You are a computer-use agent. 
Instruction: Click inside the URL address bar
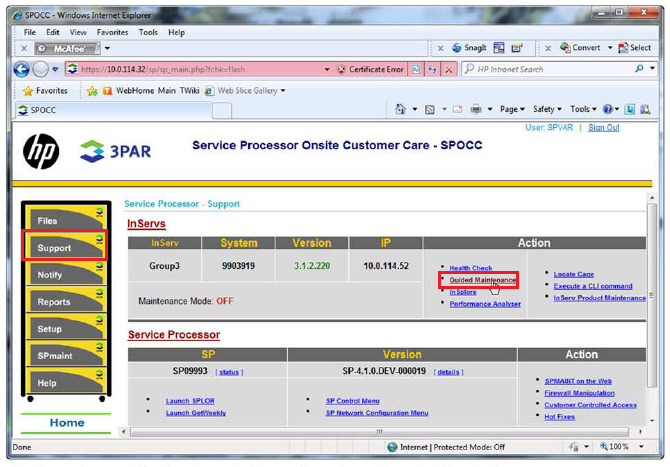200,70
